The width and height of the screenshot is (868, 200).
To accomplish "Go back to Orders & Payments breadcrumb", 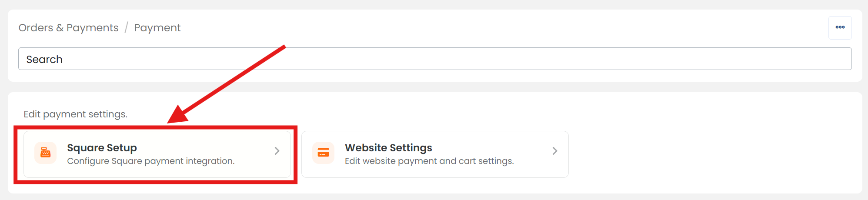I will [68, 28].
